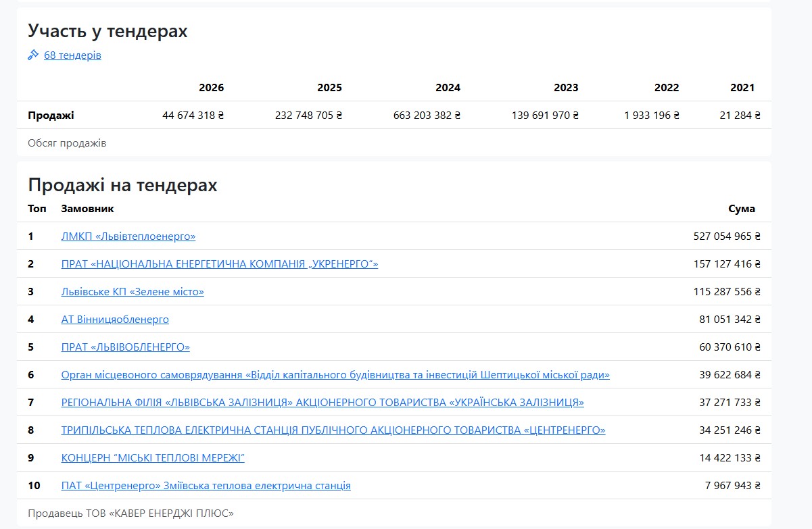Click the Топ column header
This screenshot has width=812, height=529.
coord(37,209)
